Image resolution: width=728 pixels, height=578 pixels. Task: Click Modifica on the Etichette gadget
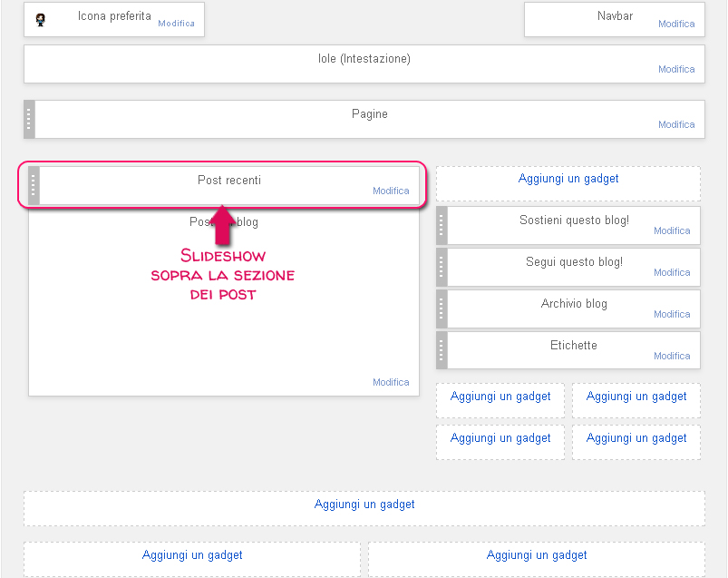click(x=672, y=356)
